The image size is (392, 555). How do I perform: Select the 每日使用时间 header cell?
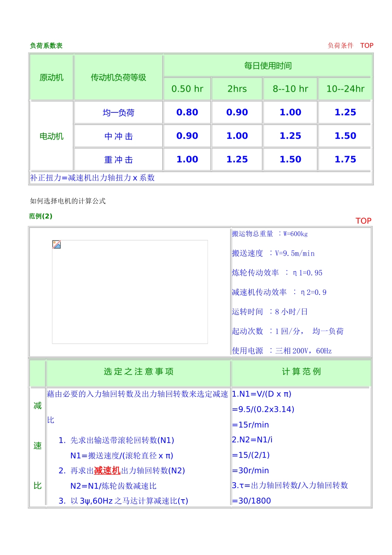(x=268, y=66)
